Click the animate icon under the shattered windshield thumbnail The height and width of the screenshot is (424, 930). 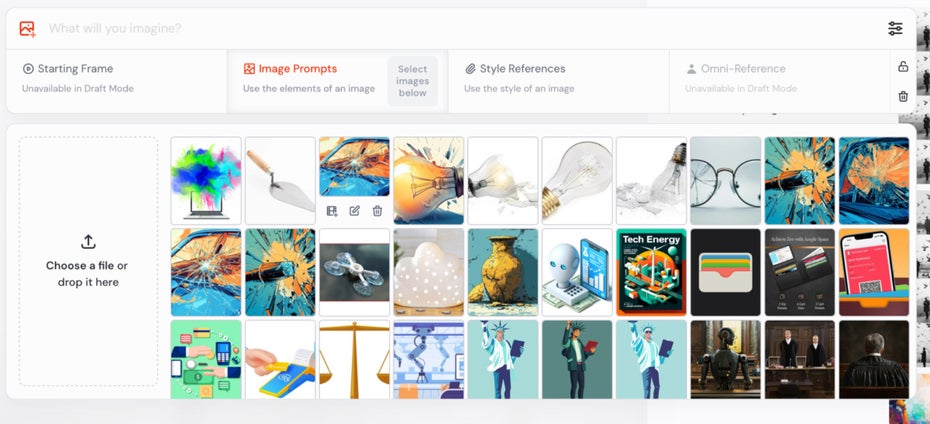tap(332, 211)
